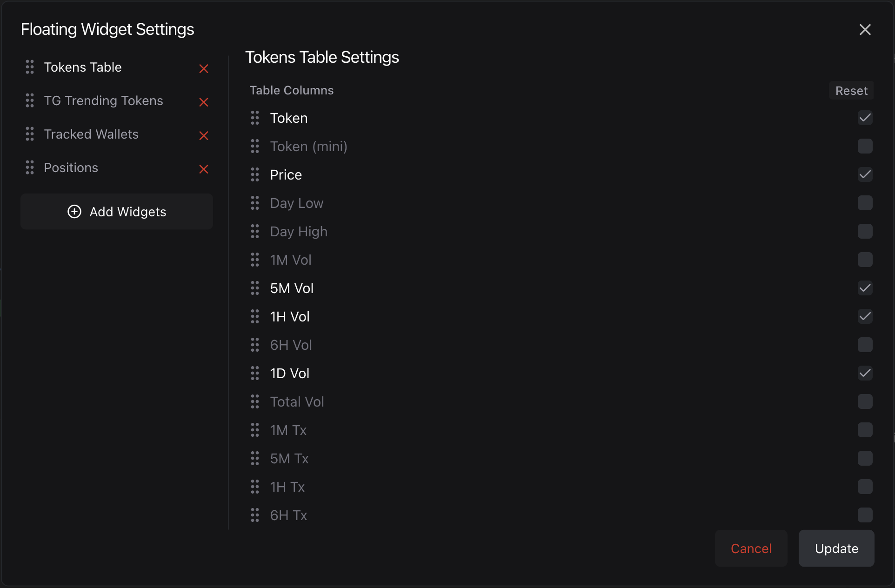895x588 pixels.
Task: Cancel the widget settings changes
Action: tap(751, 548)
